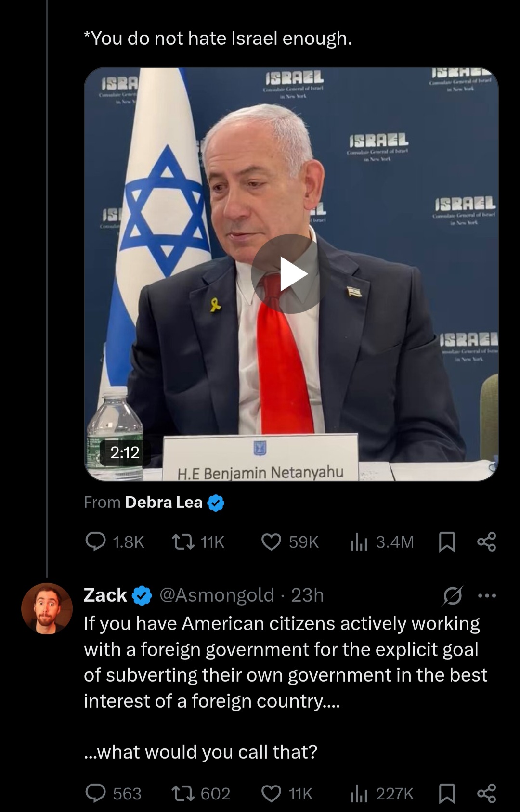Repost the video post with 11K reposts
Image resolution: width=520 pixels, height=812 pixels.
coord(183,542)
